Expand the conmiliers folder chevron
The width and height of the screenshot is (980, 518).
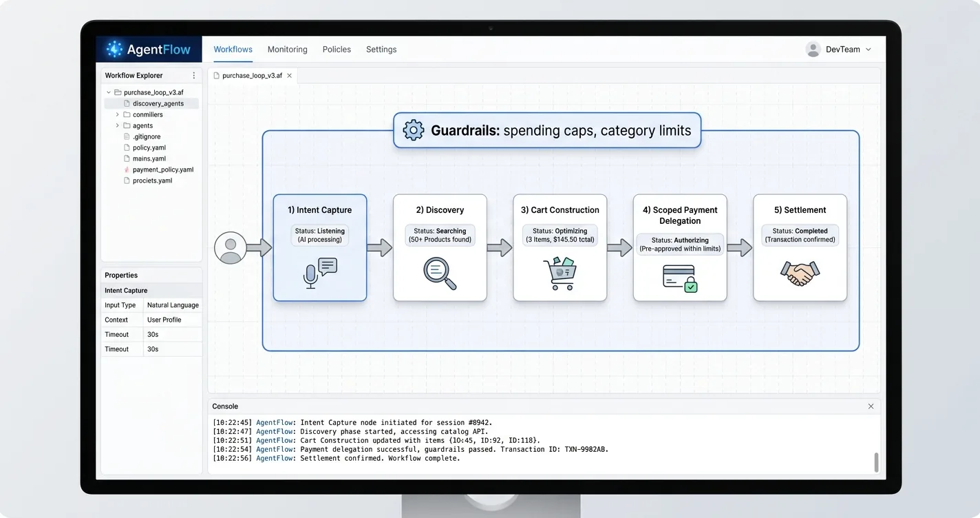click(x=118, y=114)
